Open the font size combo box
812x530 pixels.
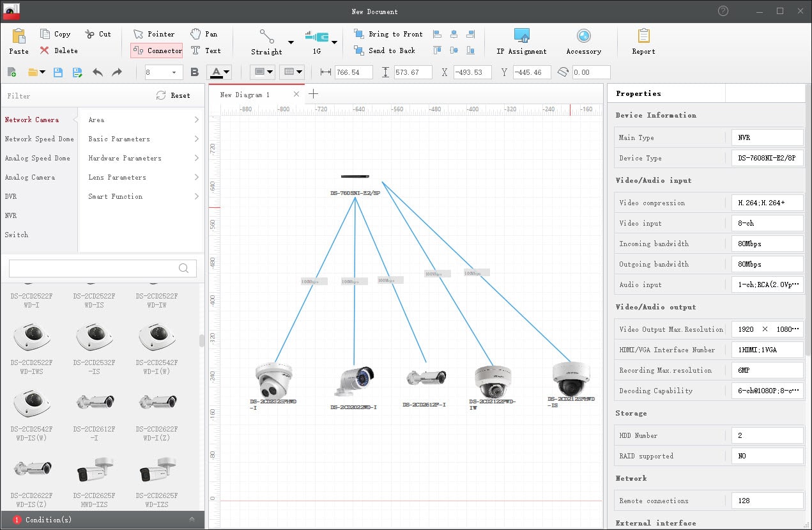164,72
